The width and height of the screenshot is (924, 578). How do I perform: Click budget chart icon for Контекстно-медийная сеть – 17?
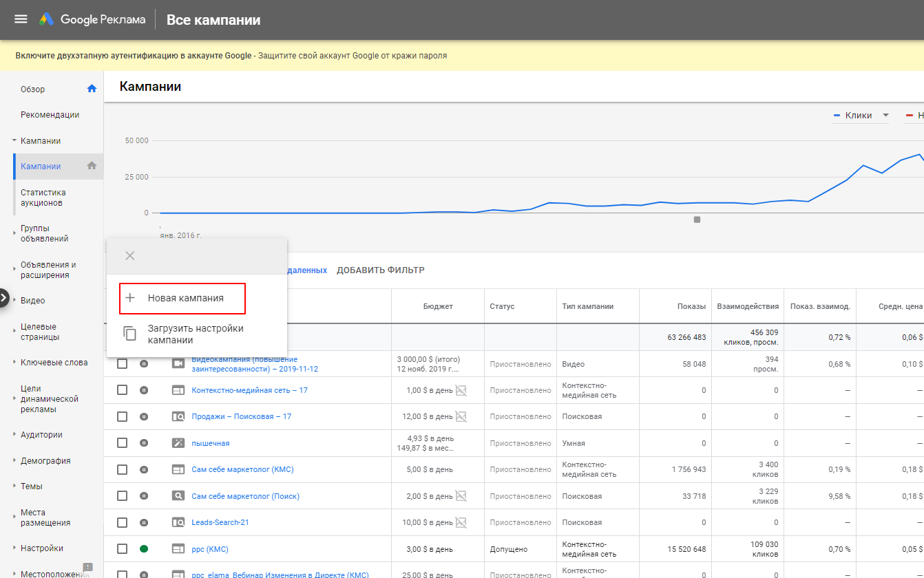coord(461,390)
